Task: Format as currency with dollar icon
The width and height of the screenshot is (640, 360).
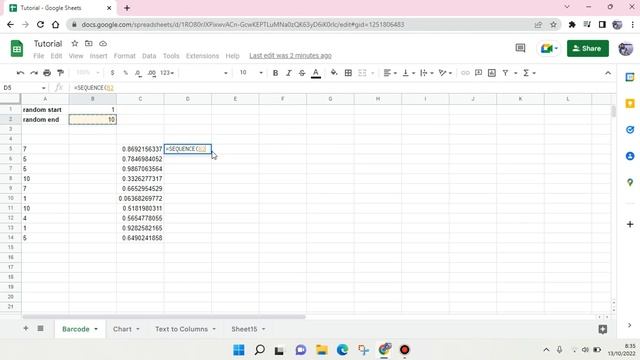Action: coord(112,73)
